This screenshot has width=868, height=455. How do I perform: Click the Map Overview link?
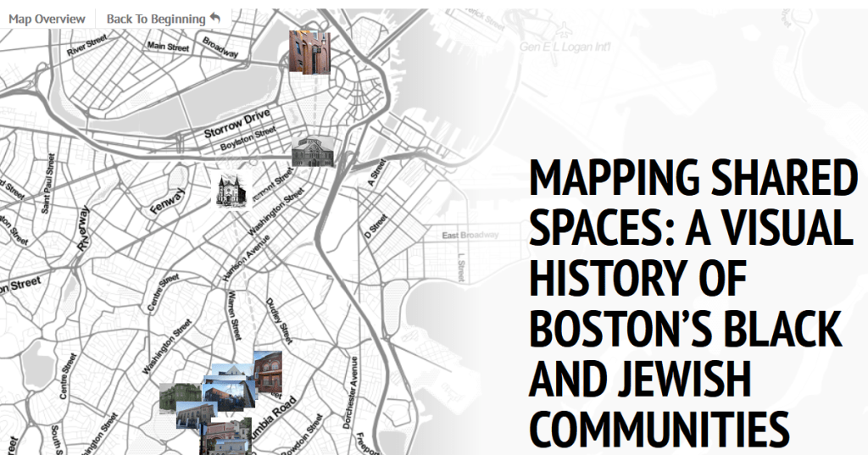[x=47, y=19]
